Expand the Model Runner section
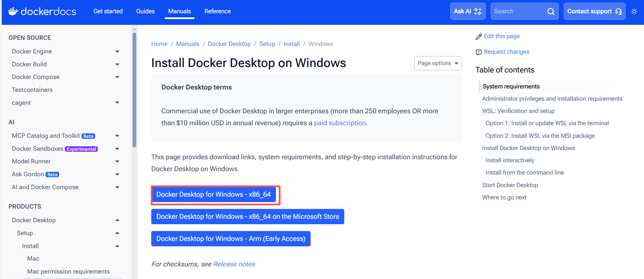The height and width of the screenshot is (279, 644). [x=117, y=161]
